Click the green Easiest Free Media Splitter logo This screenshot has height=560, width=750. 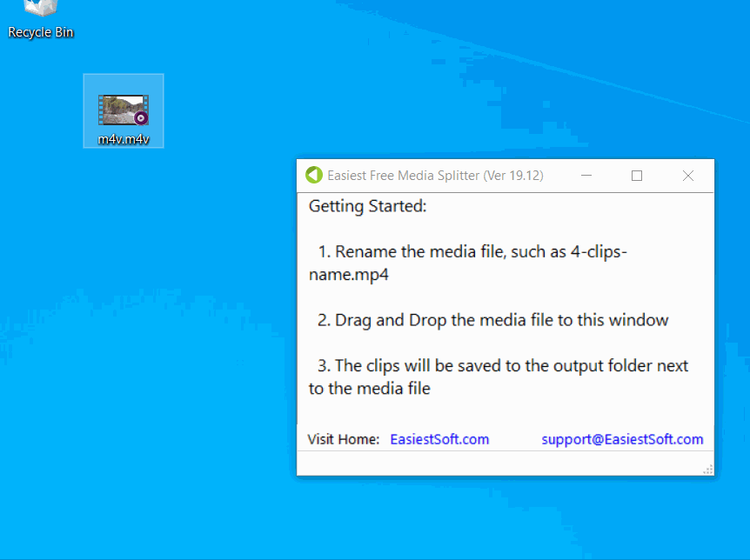coord(314,175)
